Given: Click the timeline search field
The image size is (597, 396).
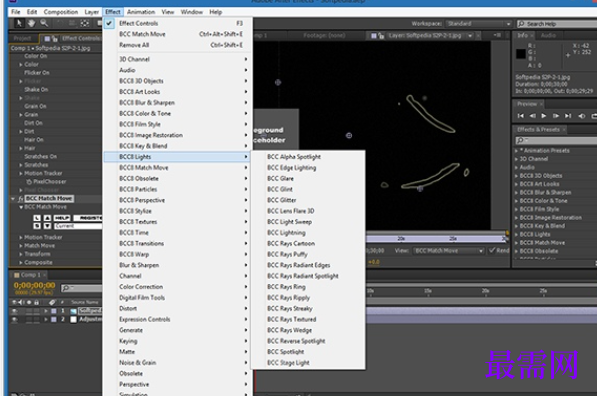Looking at the screenshot, I should pos(81,288).
